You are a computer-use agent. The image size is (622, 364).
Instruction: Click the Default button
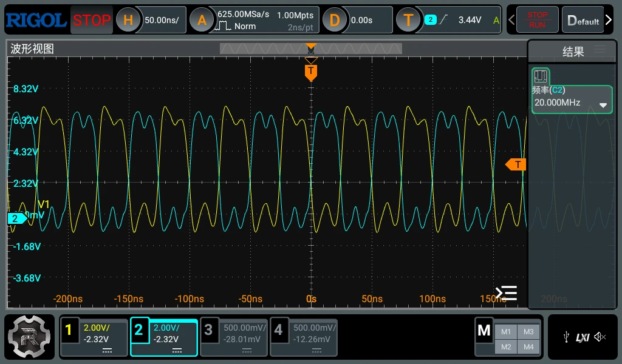pyautogui.click(x=583, y=20)
